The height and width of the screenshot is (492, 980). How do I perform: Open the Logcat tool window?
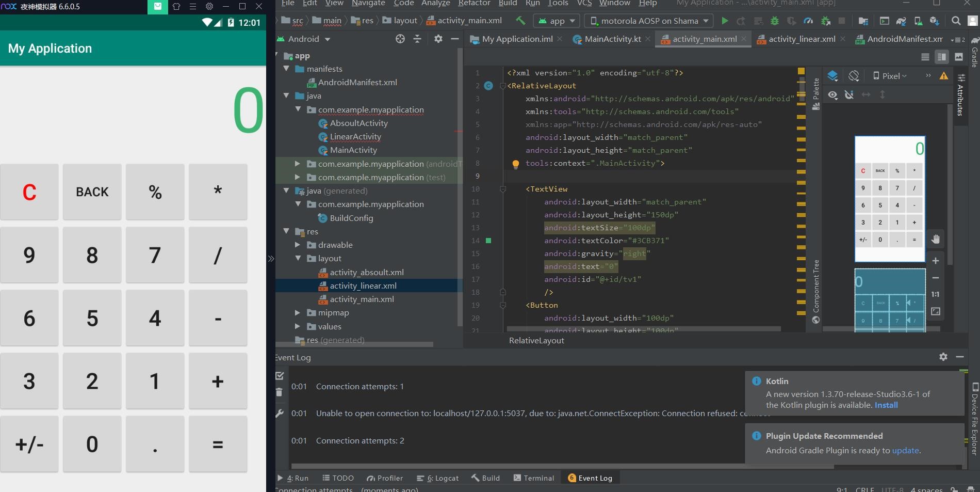click(437, 478)
